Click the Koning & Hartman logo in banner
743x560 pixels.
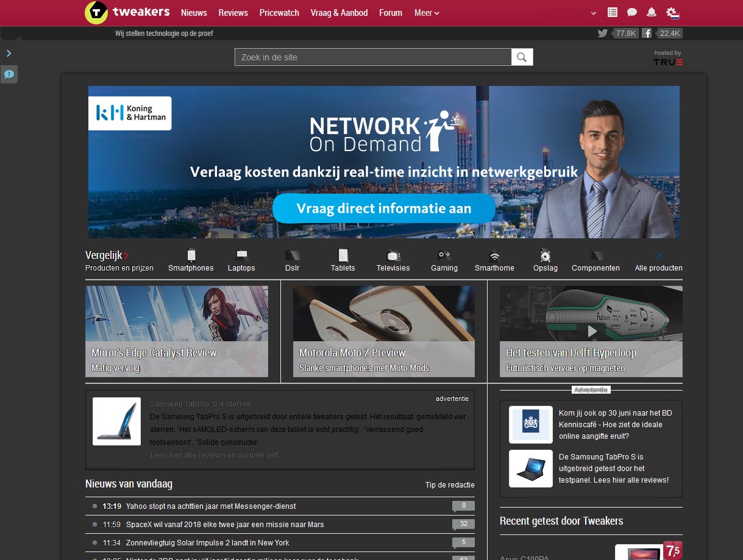[x=130, y=113]
